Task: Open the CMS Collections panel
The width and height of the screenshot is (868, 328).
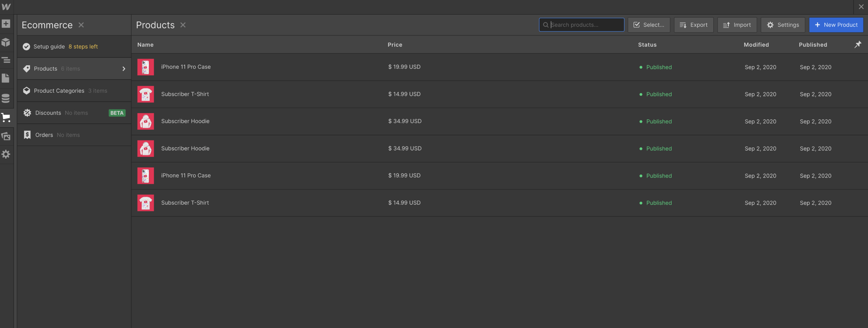Action: pyautogui.click(x=6, y=98)
